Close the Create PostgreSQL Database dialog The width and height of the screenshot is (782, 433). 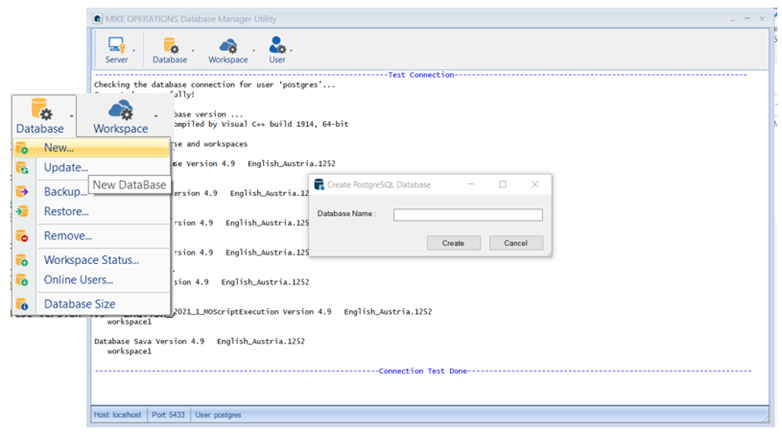click(535, 185)
